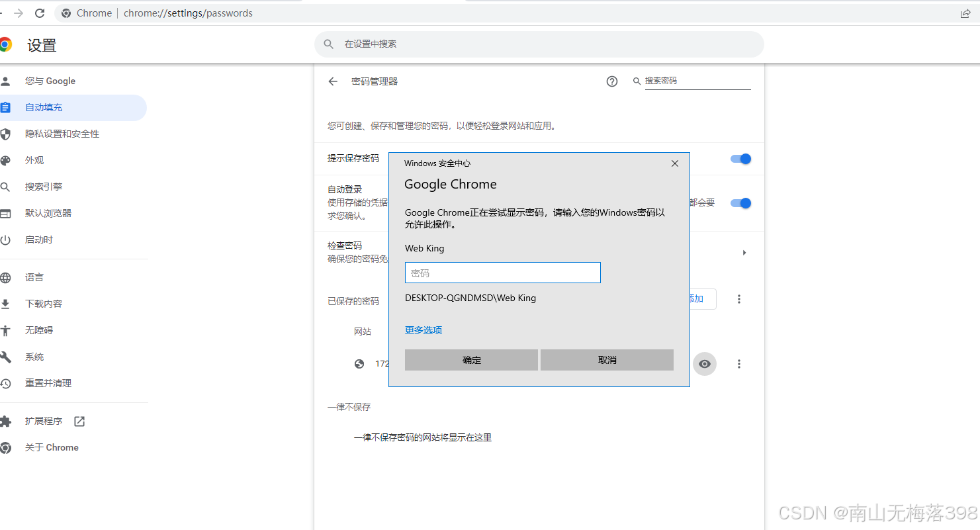Click the DESKTOP-QGNDMSD\Web King account text
This screenshot has width=980, height=530.
pyautogui.click(x=470, y=298)
